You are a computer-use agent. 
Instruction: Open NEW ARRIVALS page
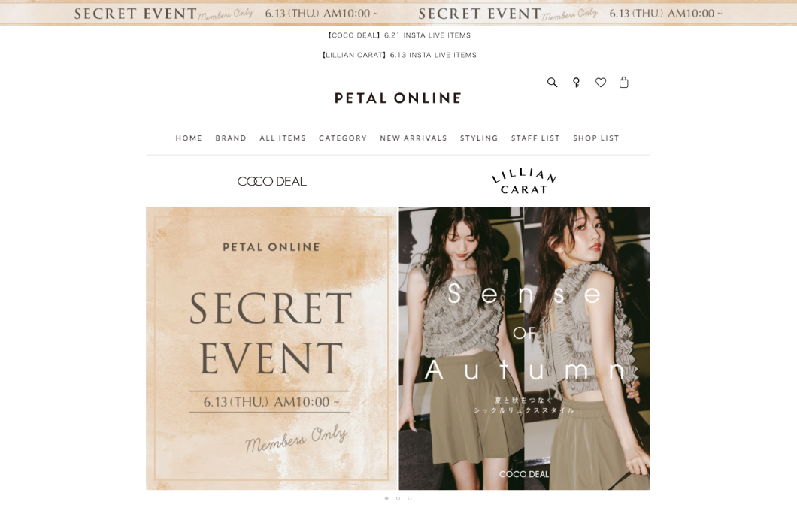click(414, 138)
